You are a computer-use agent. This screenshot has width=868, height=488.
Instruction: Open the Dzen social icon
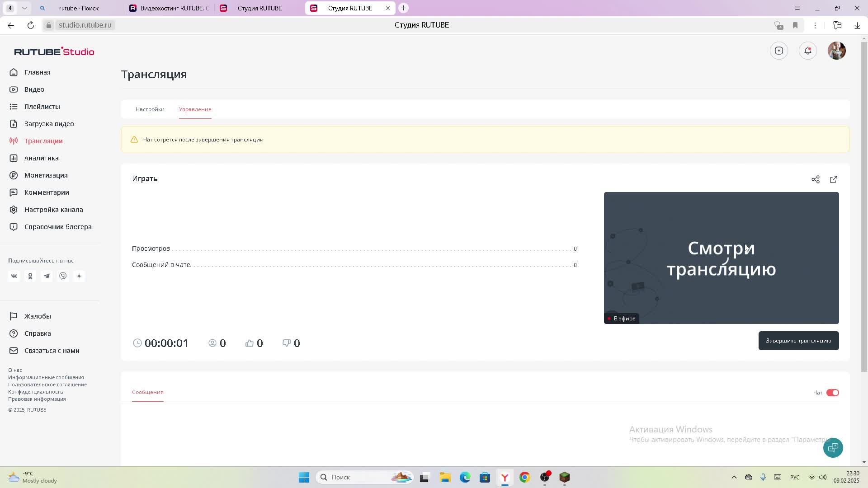[79, 276]
